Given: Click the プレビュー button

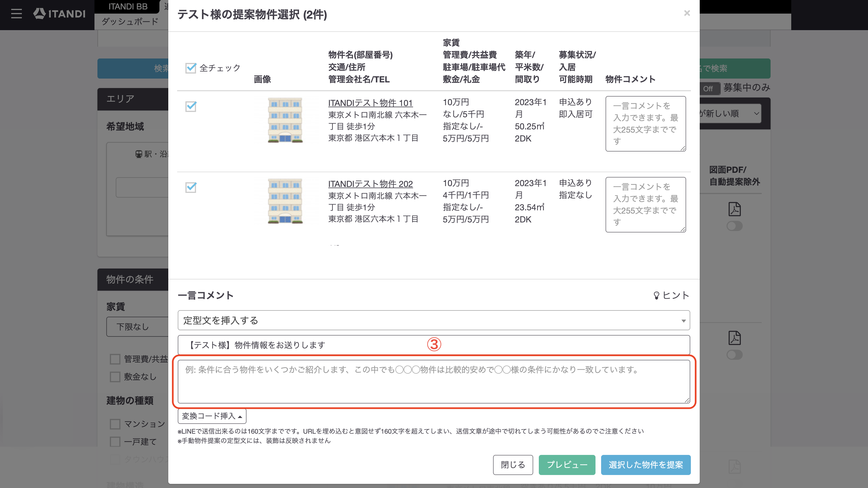Looking at the screenshot, I should click(x=567, y=465).
